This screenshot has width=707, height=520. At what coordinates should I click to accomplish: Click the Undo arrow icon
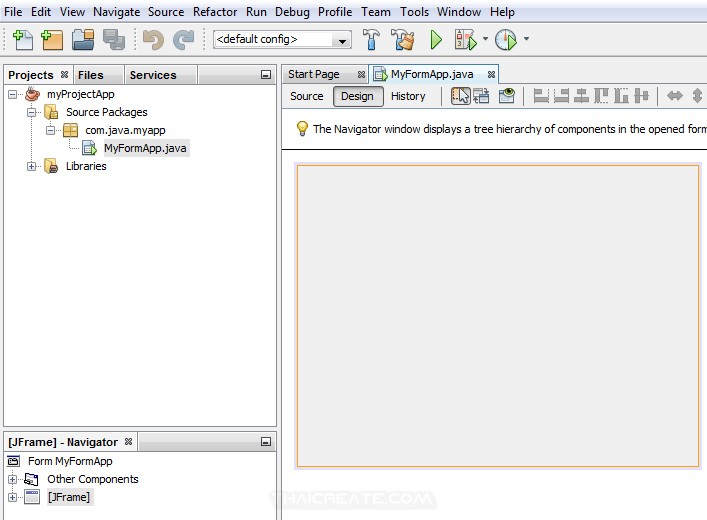(x=153, y=40)
